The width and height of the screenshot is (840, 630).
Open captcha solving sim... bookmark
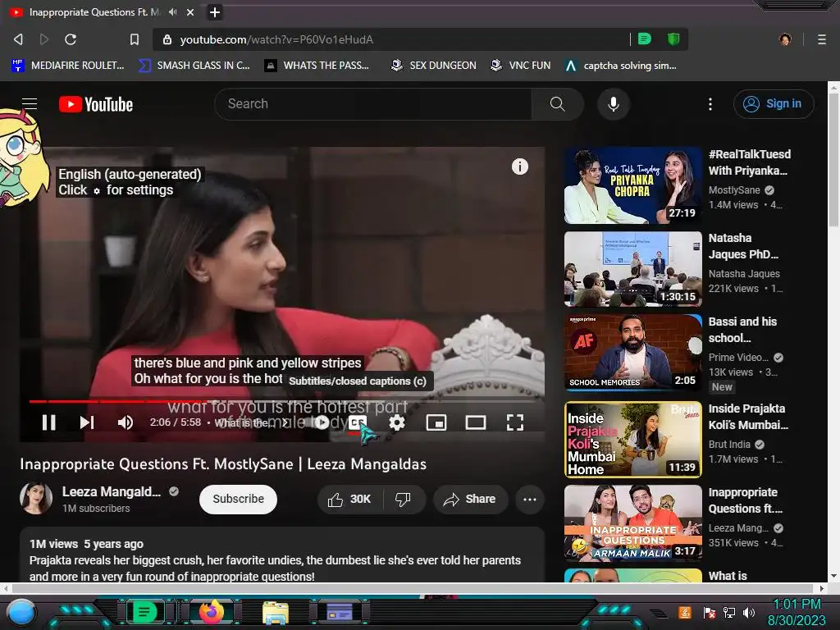(622, 66)
